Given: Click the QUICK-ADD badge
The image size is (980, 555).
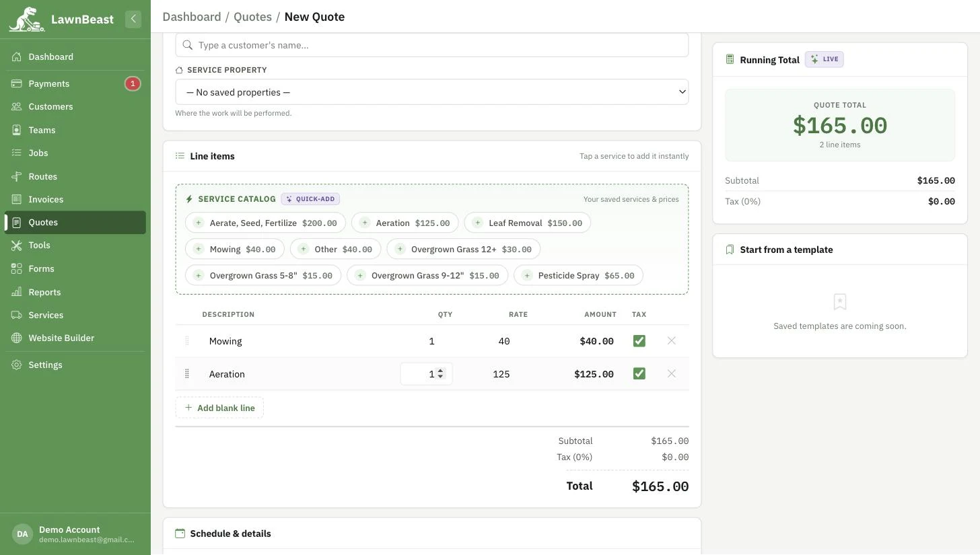Looking at the screenshot, I should 310,199.
